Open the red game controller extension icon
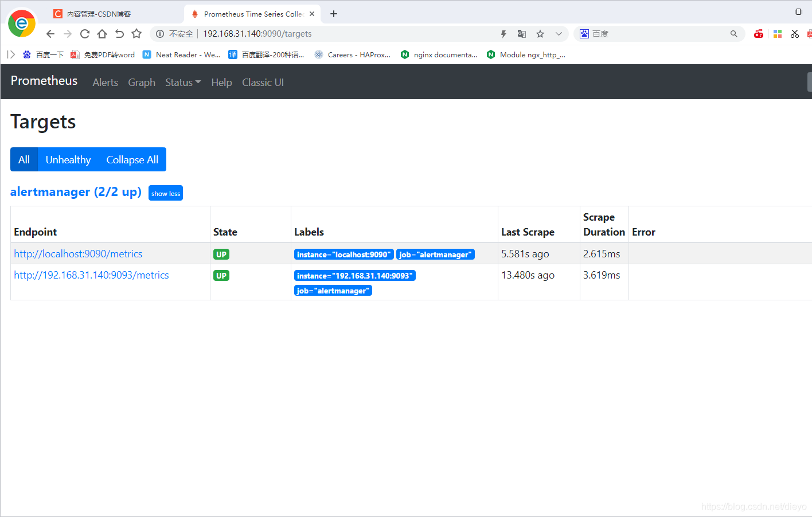The width and height of the screenshot is (812, 517). tap(759, 34)
